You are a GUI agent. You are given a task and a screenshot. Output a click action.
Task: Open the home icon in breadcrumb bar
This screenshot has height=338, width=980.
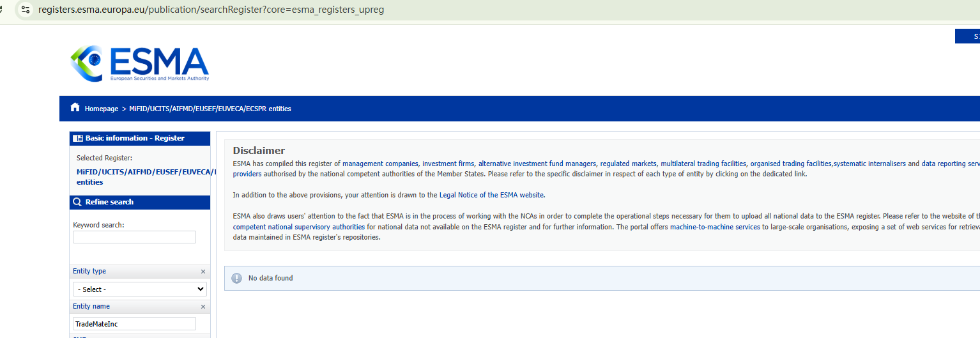click(x=75, y=107)
